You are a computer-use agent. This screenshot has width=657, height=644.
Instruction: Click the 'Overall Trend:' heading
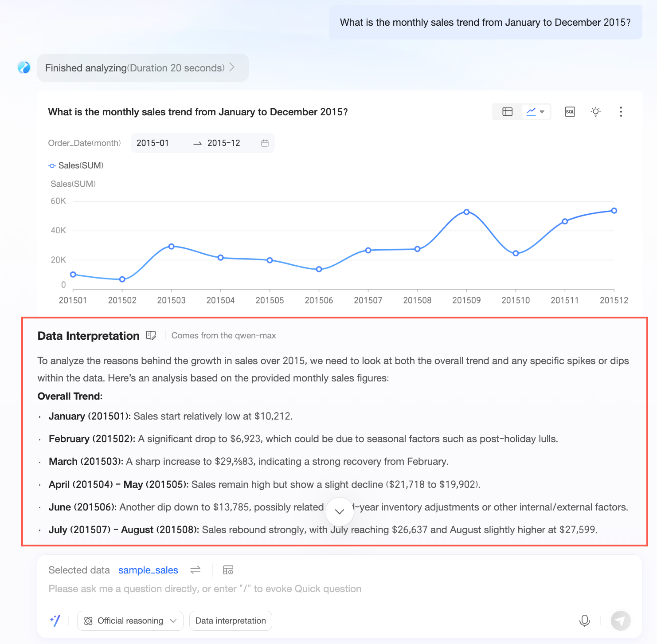[x=70, y=396]
